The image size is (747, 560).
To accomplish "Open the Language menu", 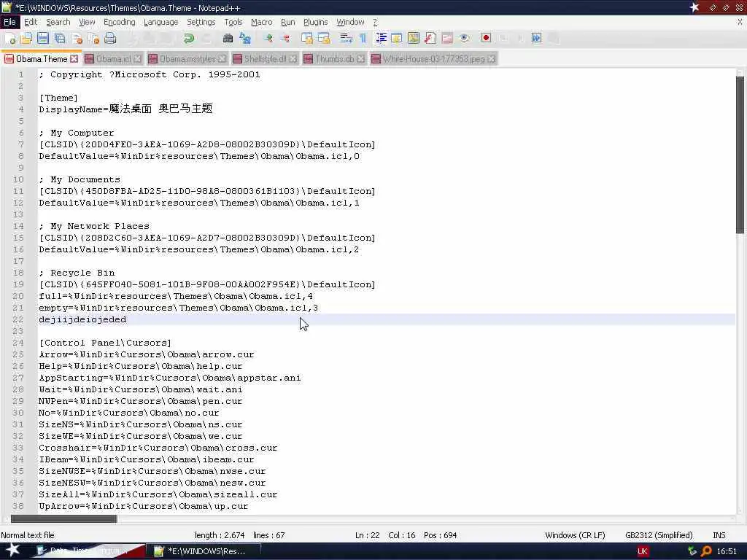I will pos(160,23).
